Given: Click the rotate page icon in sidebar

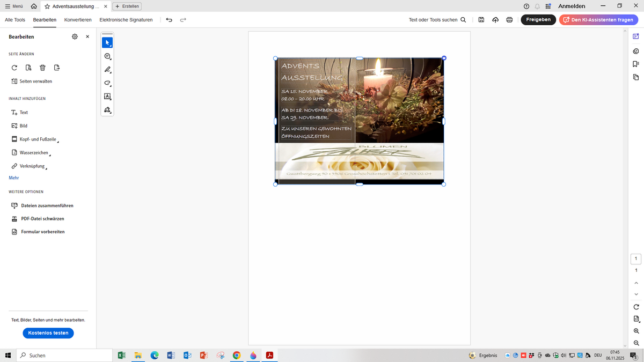Looking at the screenshot, I should (x=14, y=68).
